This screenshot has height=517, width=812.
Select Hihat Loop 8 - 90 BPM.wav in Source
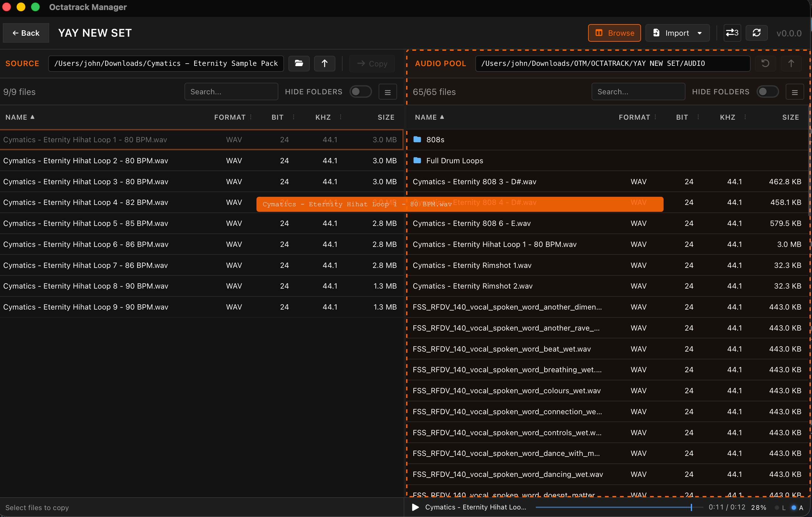(x=202, y=286)
